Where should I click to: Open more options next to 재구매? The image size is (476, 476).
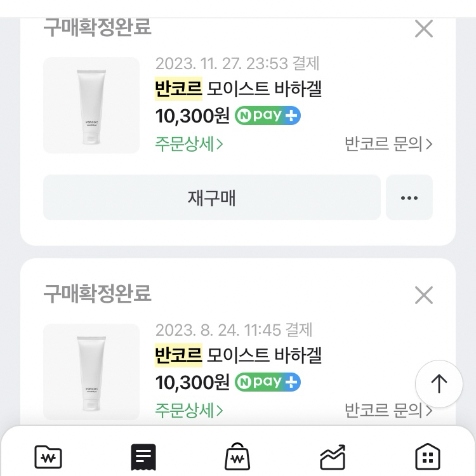click(409, 197)
